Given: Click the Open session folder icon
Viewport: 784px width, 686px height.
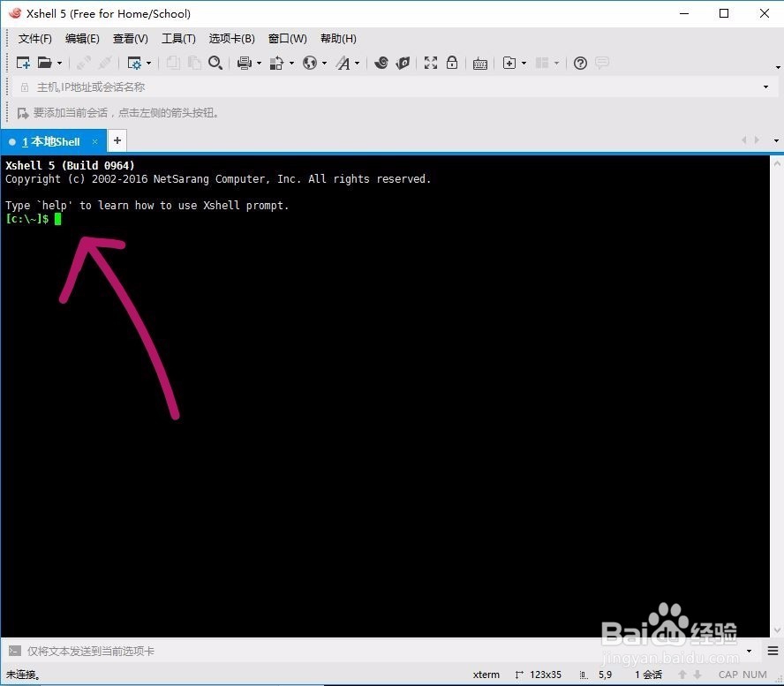Looking at the screenshot, I should (45, 63).
